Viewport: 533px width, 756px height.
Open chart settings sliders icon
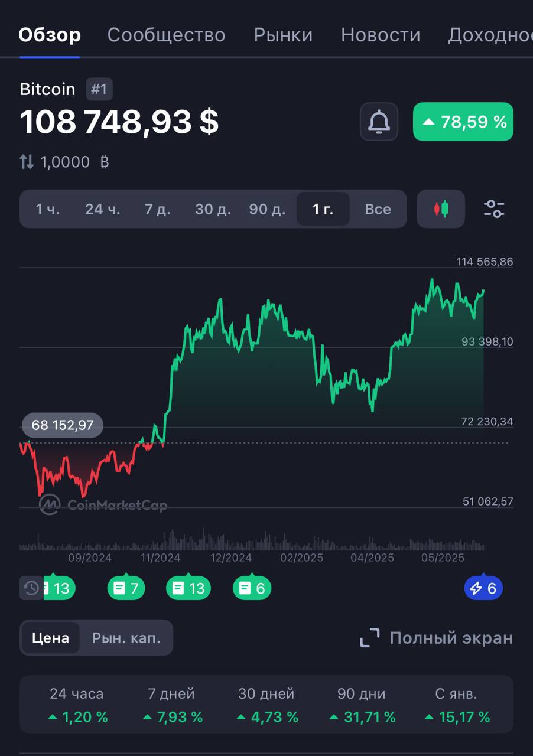[x=494, y=209]
